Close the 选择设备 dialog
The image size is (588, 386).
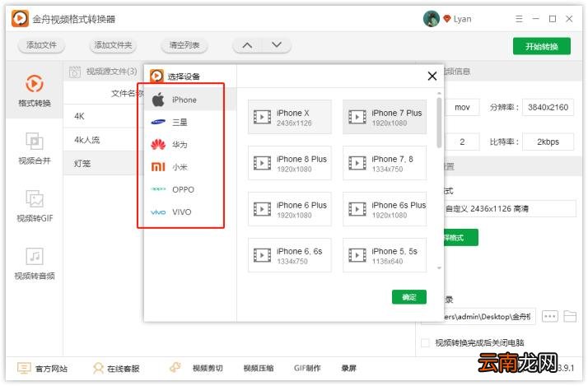click(x=432, y=76)
